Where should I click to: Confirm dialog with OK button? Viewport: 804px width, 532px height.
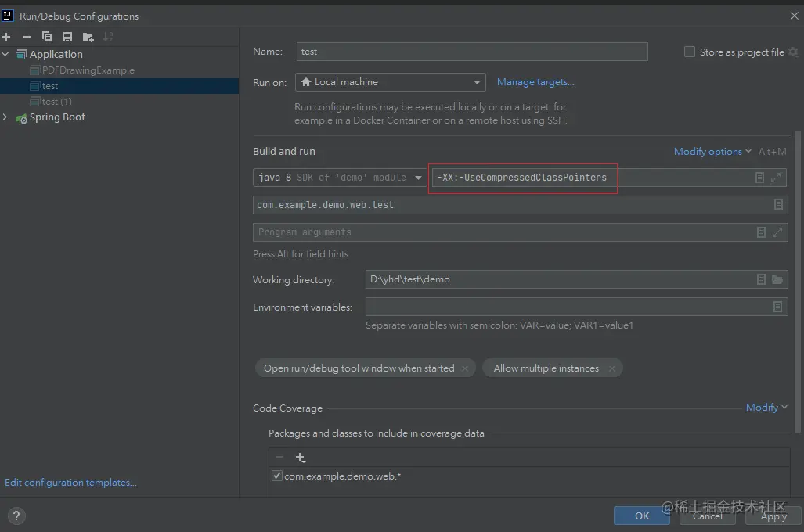tap(641, 516)
